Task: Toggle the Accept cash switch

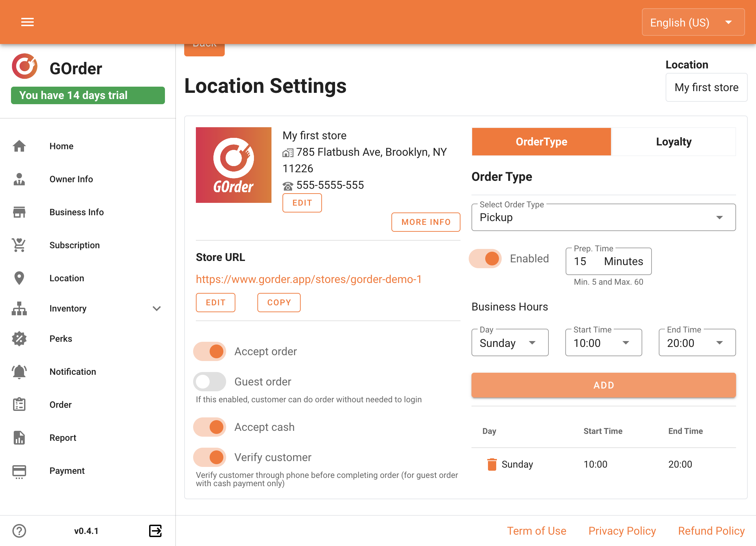Action: 210,427
